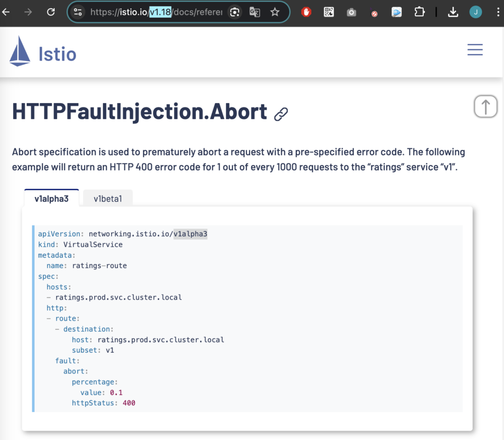Click the httpStatus value '400'
The image size is (504, 440).
coord(129,403)
